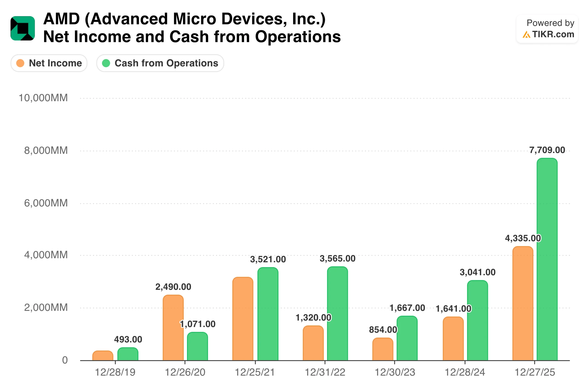Select the 493.00 green bar for 12/28/19
This screenshot has width=588, height=392.
[128, 354]
